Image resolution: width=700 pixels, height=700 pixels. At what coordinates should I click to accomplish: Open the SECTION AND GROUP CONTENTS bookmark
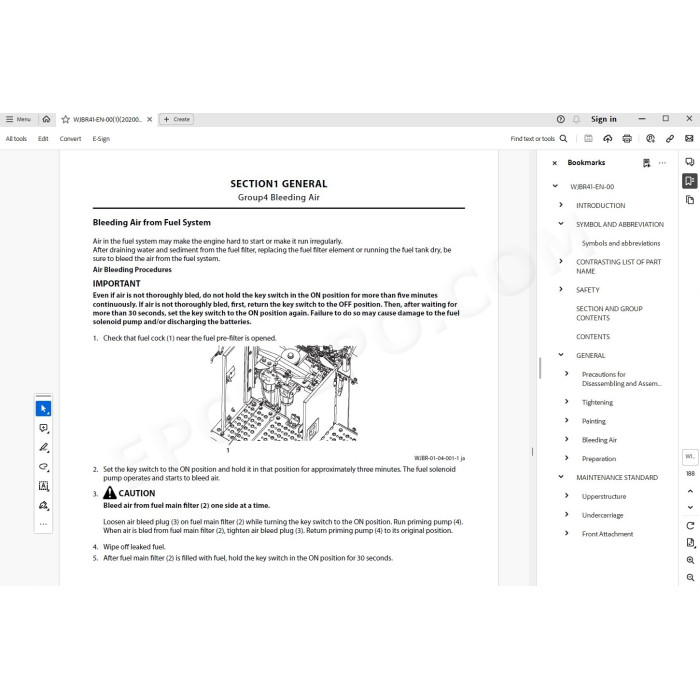pyautogui.click(x=609, y=313)
